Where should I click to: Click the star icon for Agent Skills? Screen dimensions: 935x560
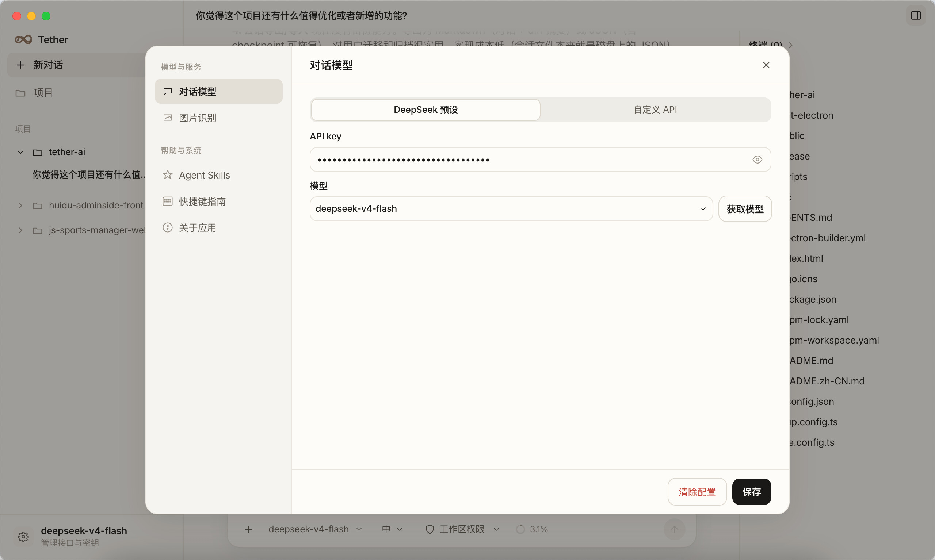pos(168,175)
